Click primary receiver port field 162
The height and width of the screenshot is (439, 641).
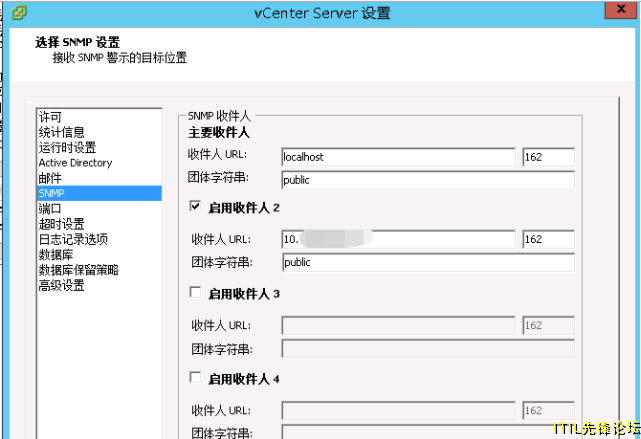click(x=548, y=157)
